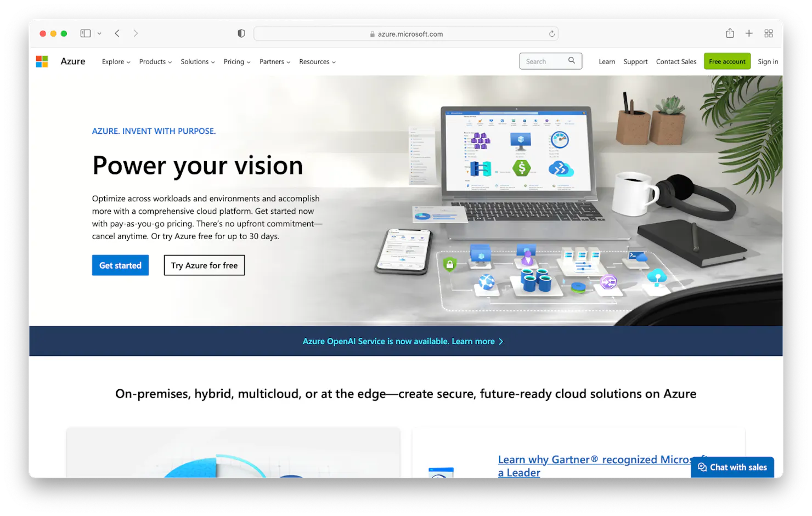Click Sign in
812x516 pixels.
click(768, 62)
